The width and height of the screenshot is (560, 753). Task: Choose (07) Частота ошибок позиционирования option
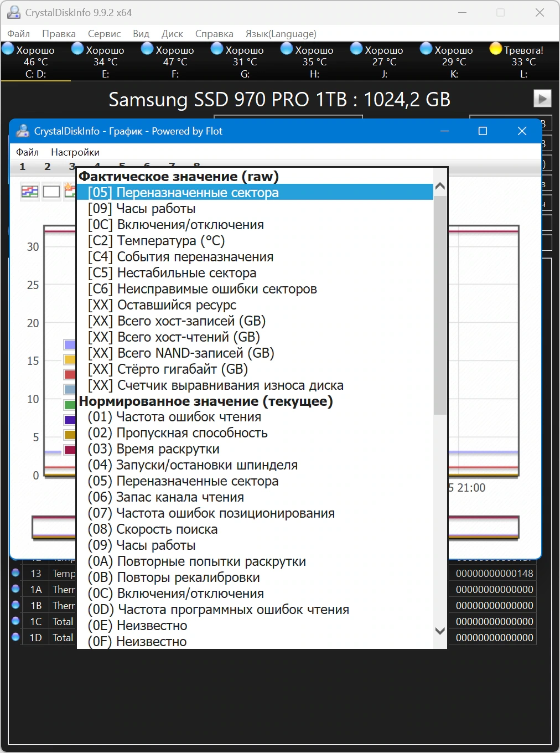pos(255,513)
